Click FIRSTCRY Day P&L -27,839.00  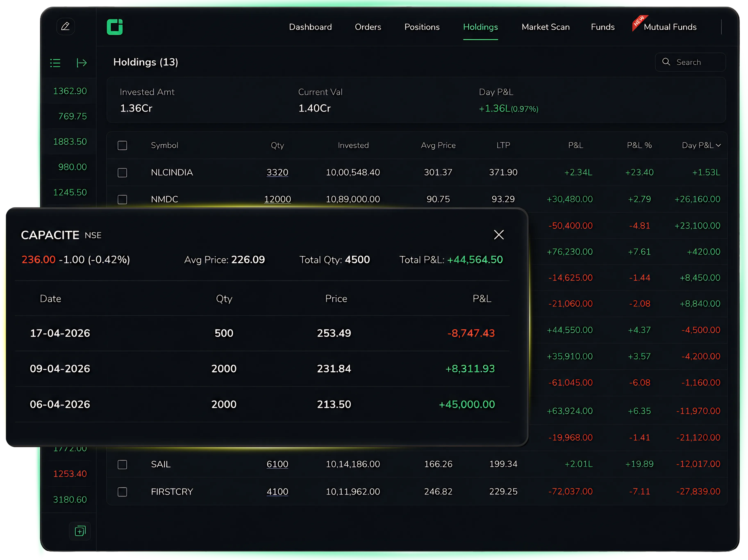698,491
